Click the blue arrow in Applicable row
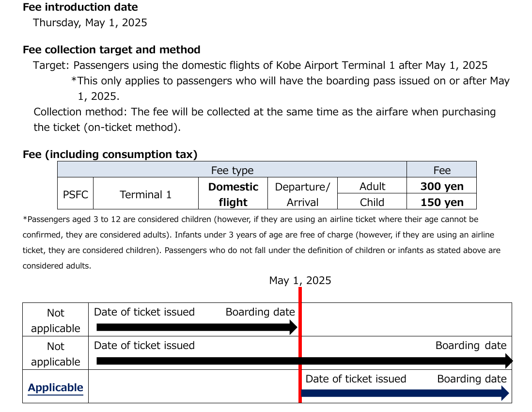This screenshot has width=532, height=412. (x=405, y=393)
